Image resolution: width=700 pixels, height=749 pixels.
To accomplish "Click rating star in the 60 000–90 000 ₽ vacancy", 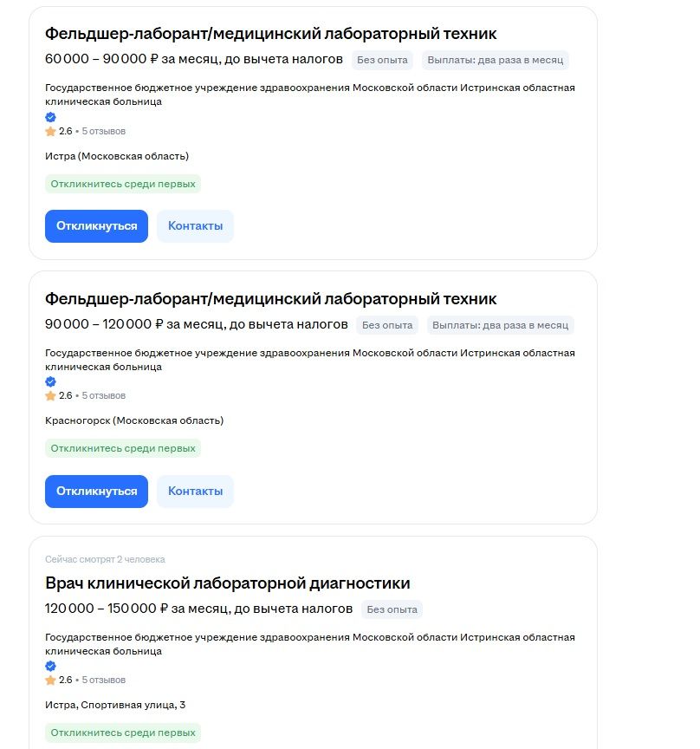I will 50,132.
